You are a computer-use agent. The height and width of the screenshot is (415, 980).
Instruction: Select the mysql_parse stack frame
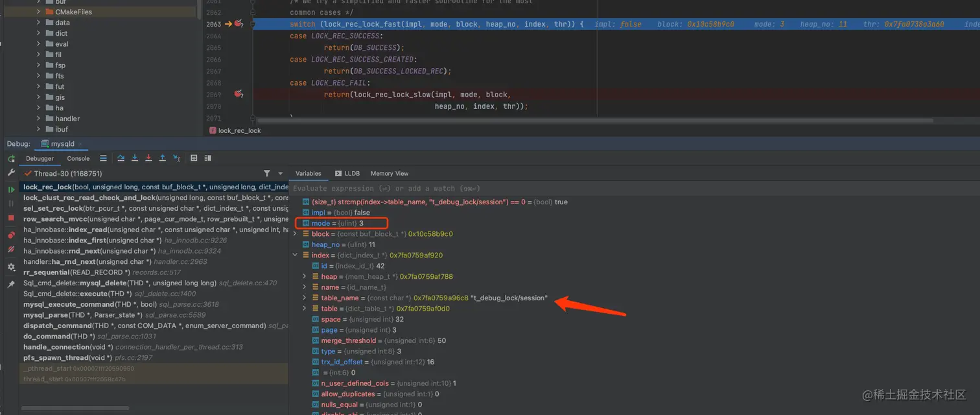(x=154, y=314)
